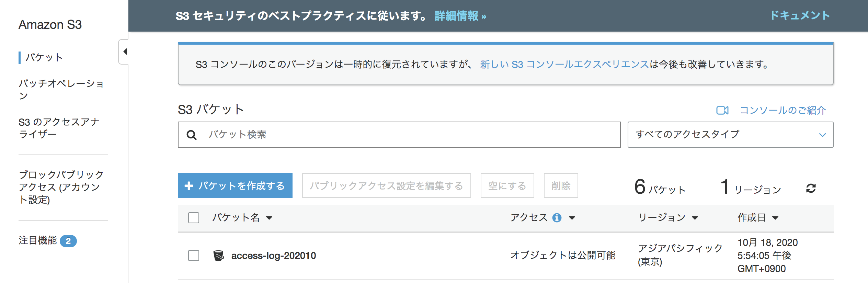
Task: Click the plus icon on バケットを作成する
Action: tap(189, 185)
